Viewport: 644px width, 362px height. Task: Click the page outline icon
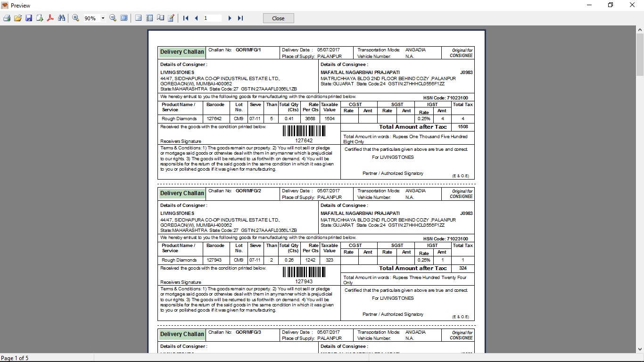(139, 18)
